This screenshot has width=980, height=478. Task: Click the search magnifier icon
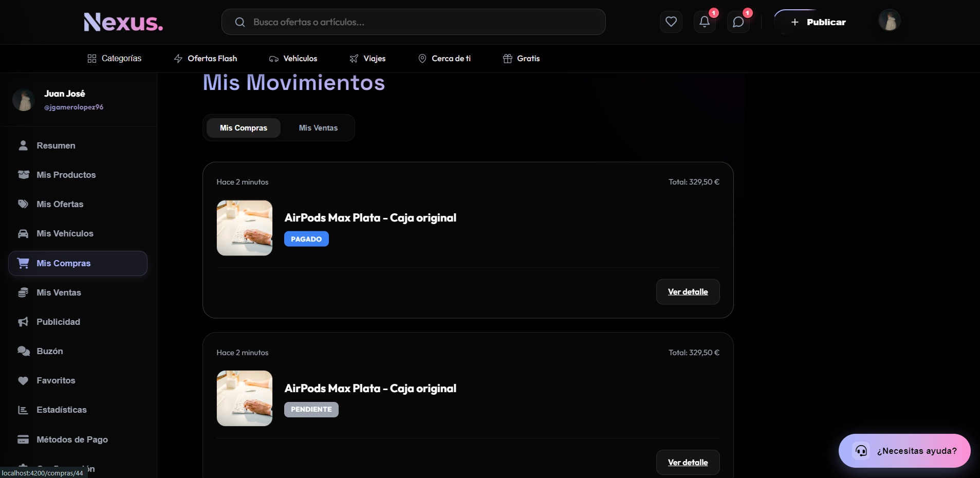pyautogui.click(x=240, y=22)
